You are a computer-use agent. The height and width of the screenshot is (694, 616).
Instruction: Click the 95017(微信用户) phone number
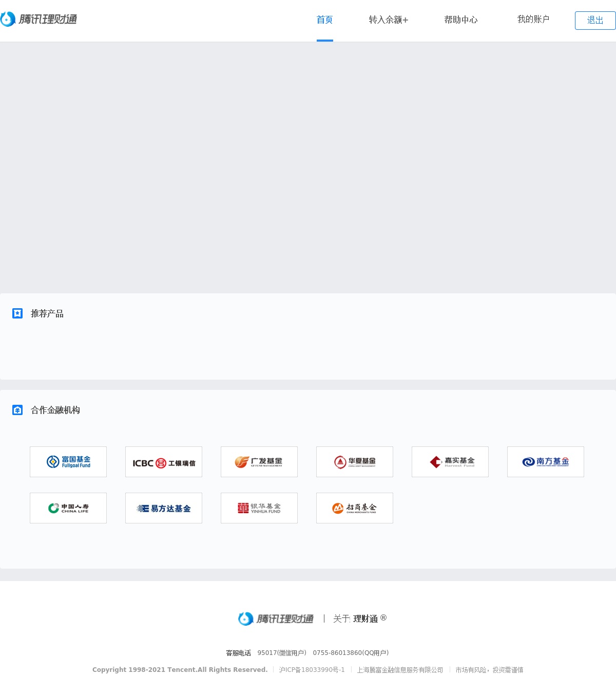coord(282,653)
